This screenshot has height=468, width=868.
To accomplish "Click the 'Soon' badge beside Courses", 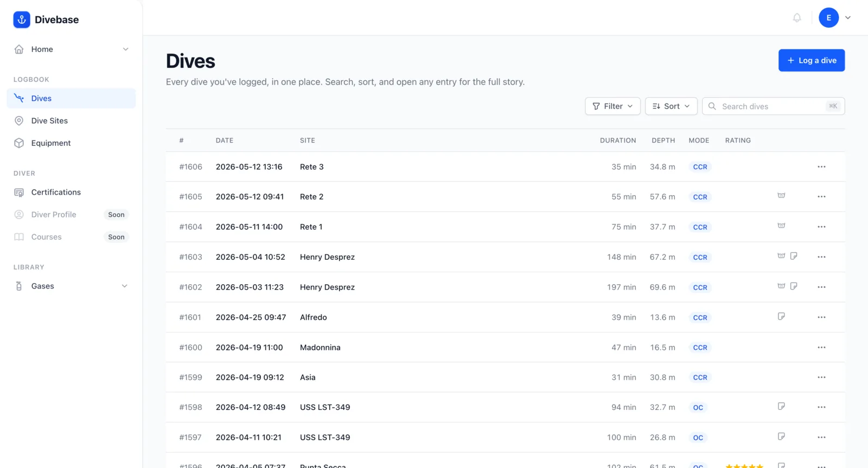I will click(x=116, y=237).
